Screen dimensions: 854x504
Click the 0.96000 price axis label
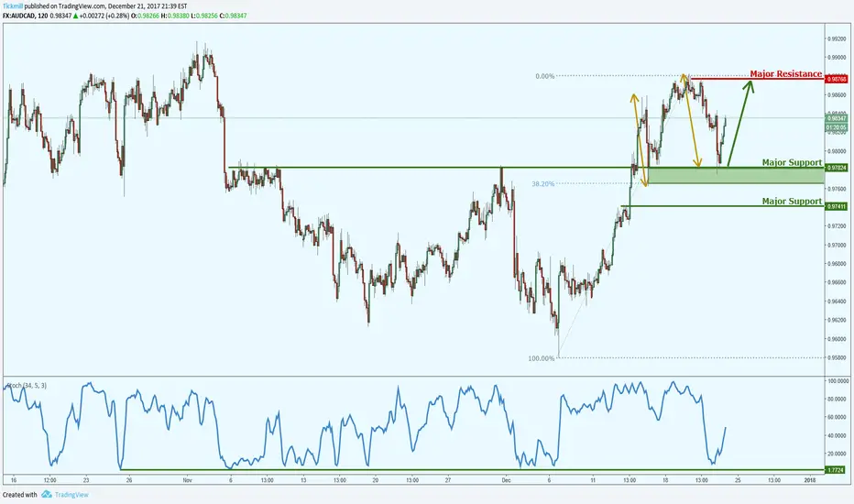(x=837, y=339)
